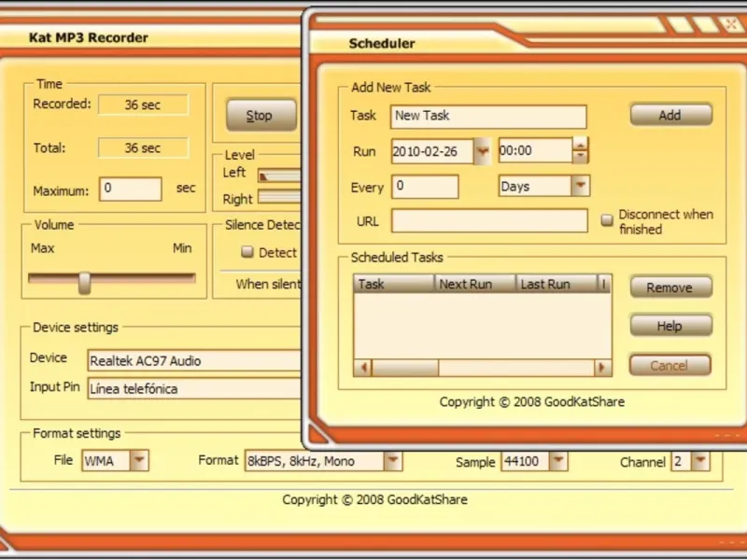
Task: Click the Recorded time value 36 sec
Action: point(143,105)
